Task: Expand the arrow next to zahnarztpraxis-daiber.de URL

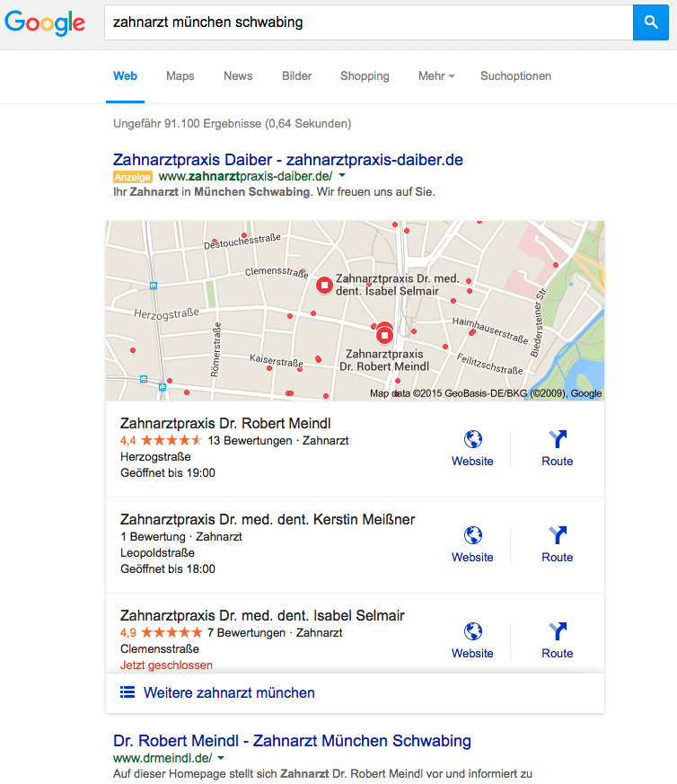Action: pyautogui.click(x=342, y=175)
